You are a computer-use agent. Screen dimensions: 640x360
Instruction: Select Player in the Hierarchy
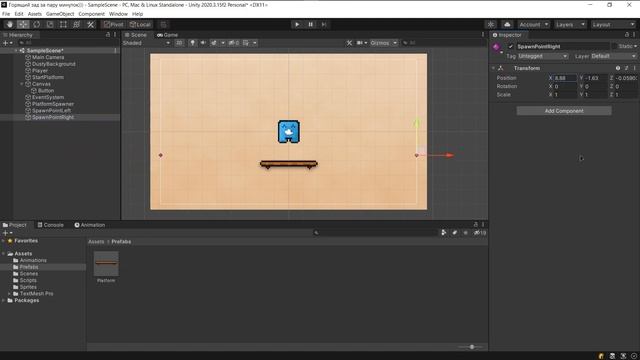click(x=40, y=71)
